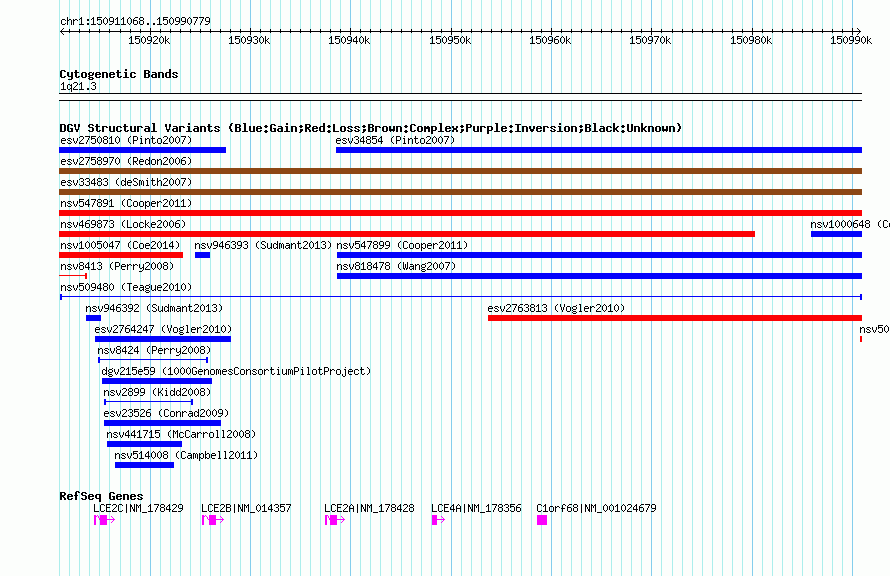The height and width of the screenshot is (576, 890).
Task: Select the dgv215e59 blue bar
Action: [x=157, y=381]
